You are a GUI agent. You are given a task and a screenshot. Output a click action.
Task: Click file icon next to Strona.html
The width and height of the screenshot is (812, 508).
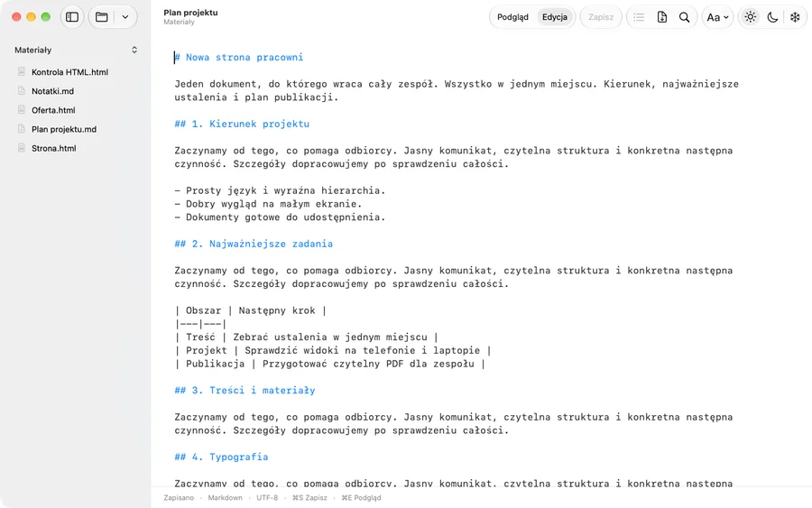[22, 148]
